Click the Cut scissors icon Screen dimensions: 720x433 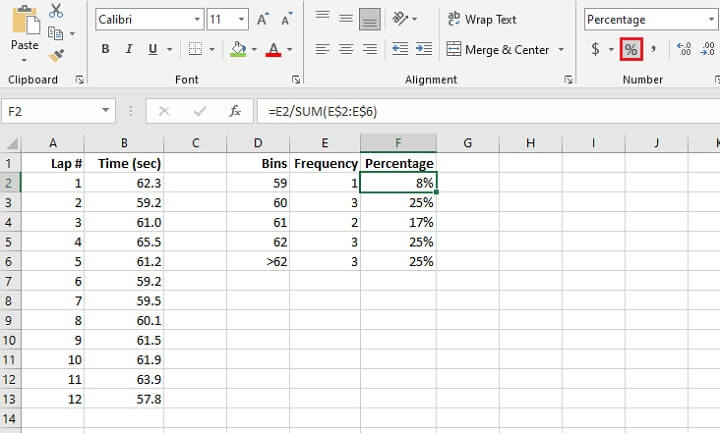(56, 11)
